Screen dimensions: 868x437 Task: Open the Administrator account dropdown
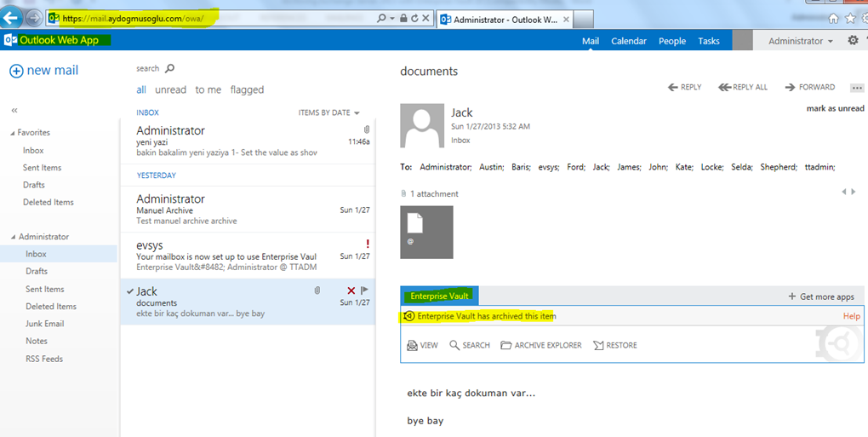[801, 41]
